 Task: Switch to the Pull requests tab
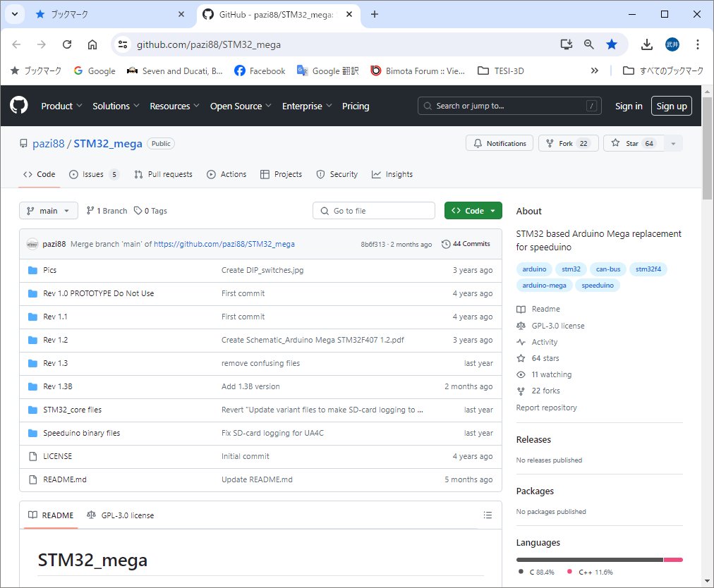coord(163,174)
